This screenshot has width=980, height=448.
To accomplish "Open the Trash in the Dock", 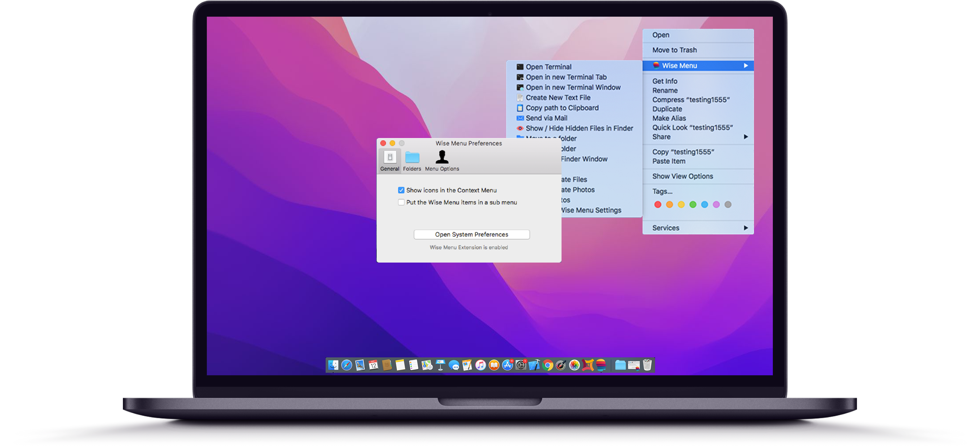I will click(x=647, y=365).
